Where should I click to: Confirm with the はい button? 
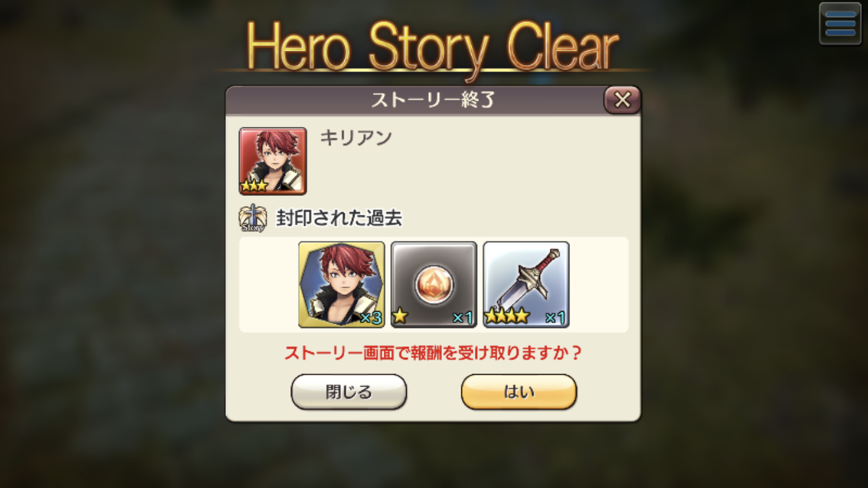(519, 392)
